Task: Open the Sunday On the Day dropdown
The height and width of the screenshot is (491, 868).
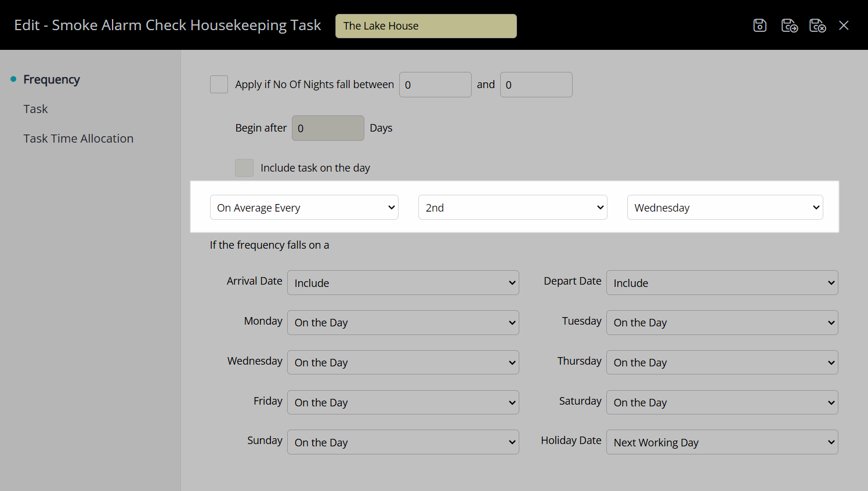Action: click(x=403, y=442)
